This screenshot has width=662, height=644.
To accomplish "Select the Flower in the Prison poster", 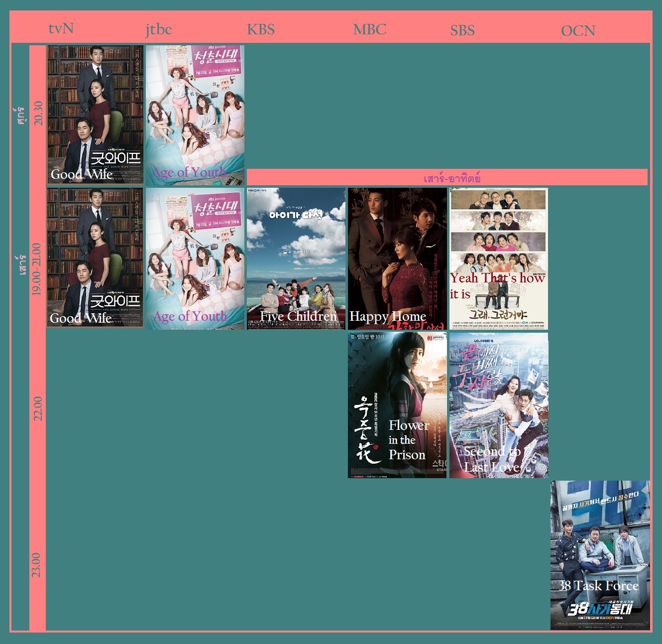I will tap(397, 405).
